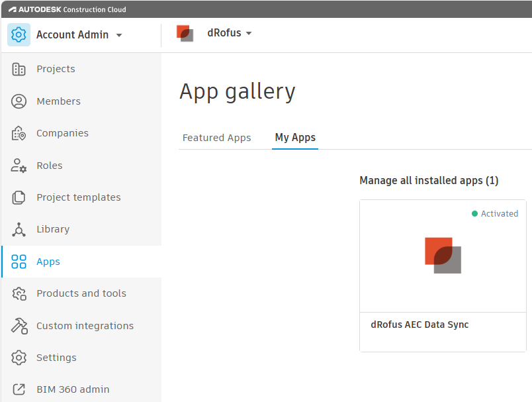Expand the Account Admin dropdown arrow
The width and height of the screenshot is (532, 402).
[119, 35]
